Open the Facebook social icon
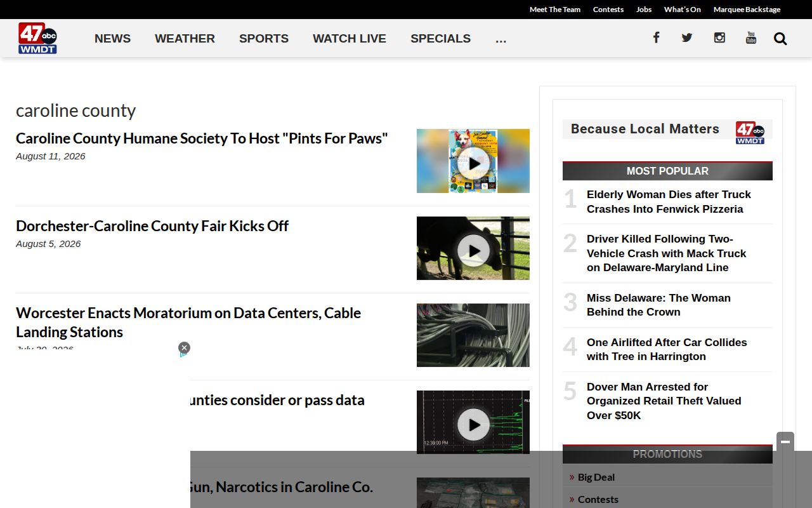This screenshot has width=812, height=508. [656, 37]
